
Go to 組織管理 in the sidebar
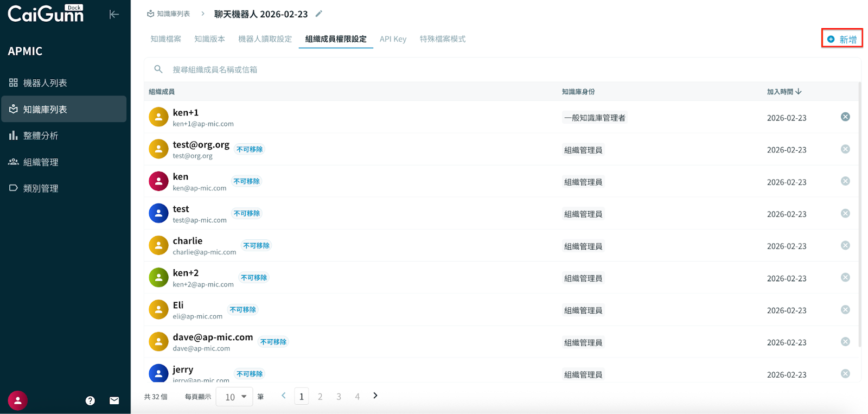pyautogui.click(x=40, y=162)
